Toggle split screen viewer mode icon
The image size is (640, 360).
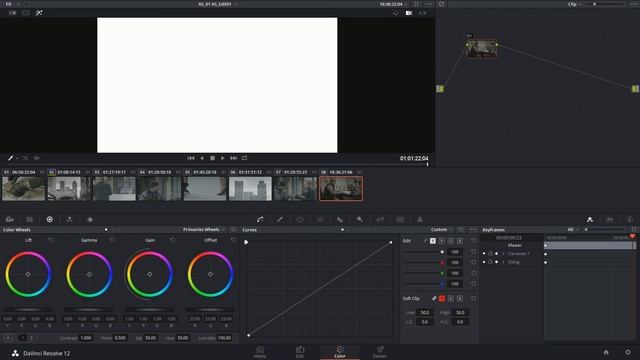[26, 13]
